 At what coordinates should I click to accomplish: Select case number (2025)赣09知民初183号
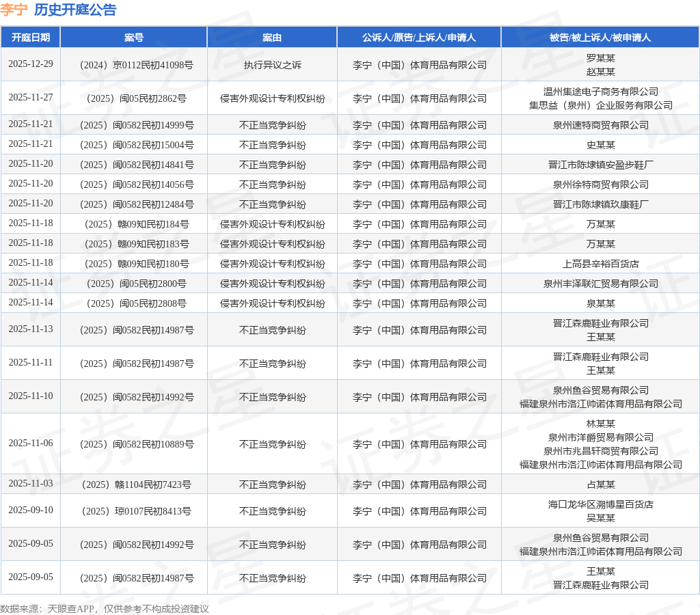point(136,244)
